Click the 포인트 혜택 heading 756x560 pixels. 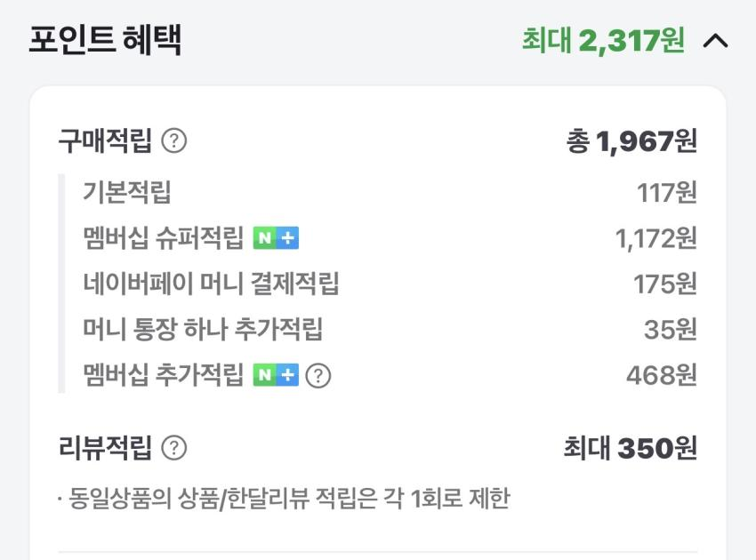pyautogui.click(x=105, y=40)
